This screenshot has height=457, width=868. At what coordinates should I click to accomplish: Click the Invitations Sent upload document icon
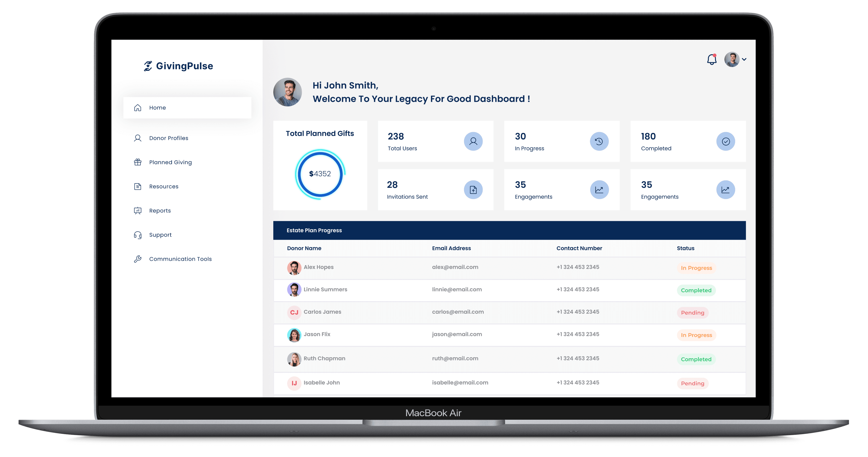pos(473,190)
